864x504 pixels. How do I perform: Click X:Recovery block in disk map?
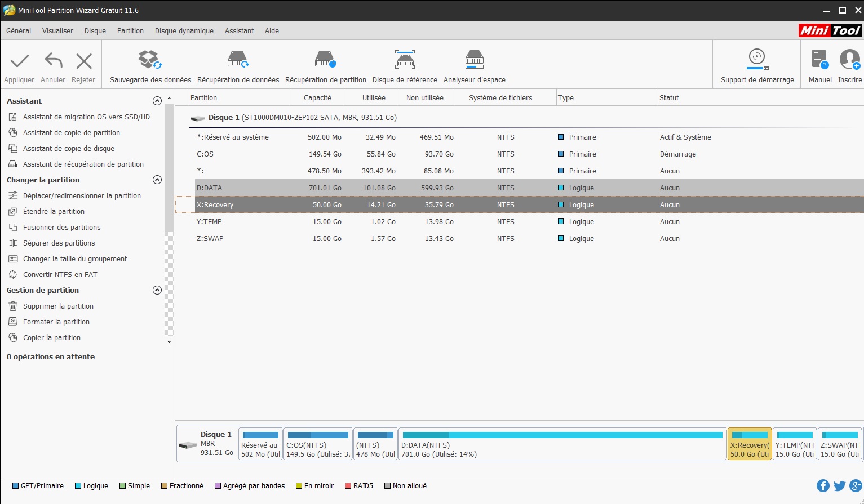750,444
